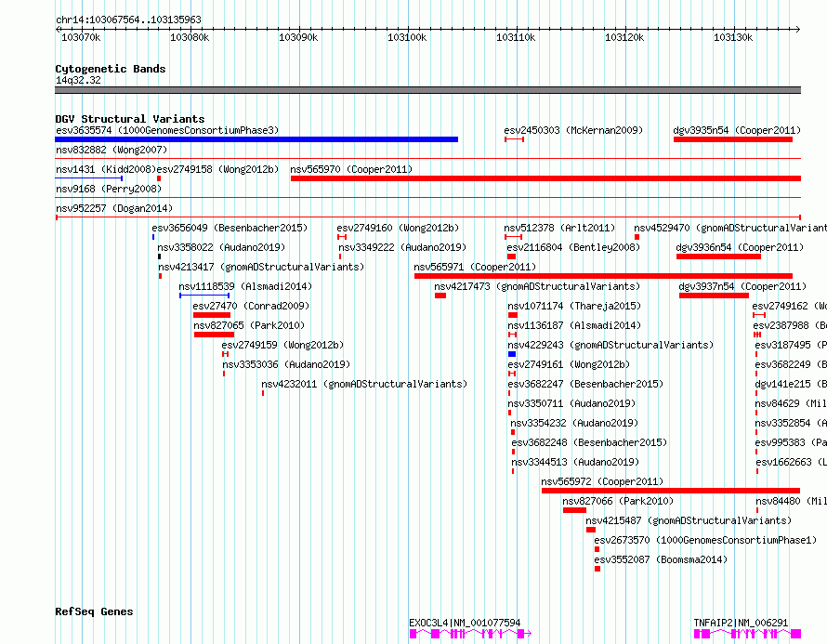Image resolution: width=827 pixels, height=644 pixels.
Task: Click the 14q32.32 cytogenetic band bar
Action: 427,90
